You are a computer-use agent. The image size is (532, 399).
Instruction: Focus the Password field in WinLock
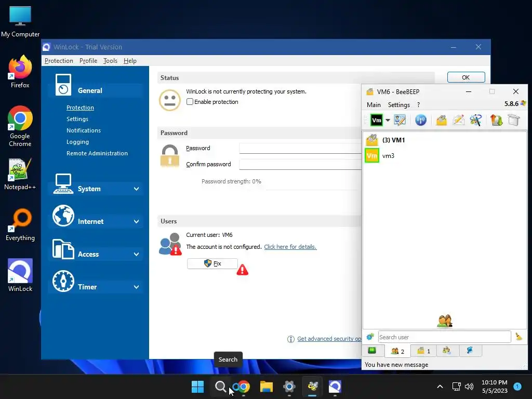[x=300, y=148]
